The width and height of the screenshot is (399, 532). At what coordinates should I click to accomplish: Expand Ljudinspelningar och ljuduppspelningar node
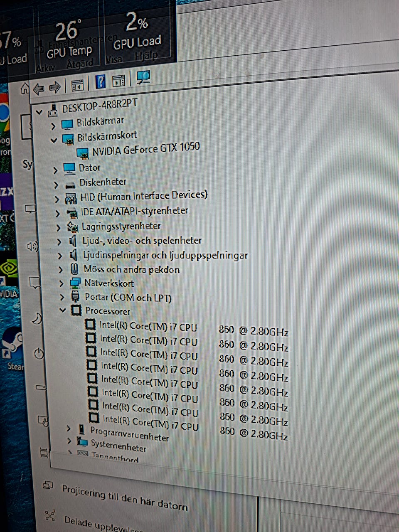pos(60,256)
